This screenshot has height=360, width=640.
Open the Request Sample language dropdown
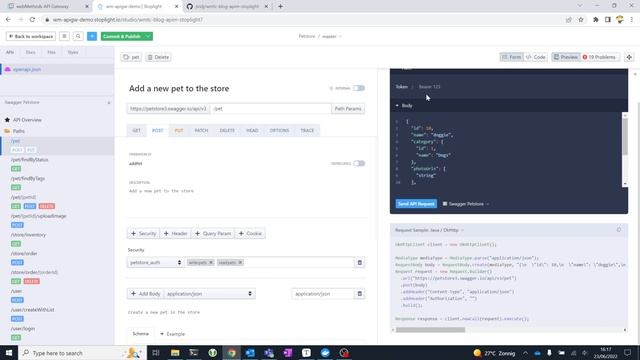pos(429,230)
